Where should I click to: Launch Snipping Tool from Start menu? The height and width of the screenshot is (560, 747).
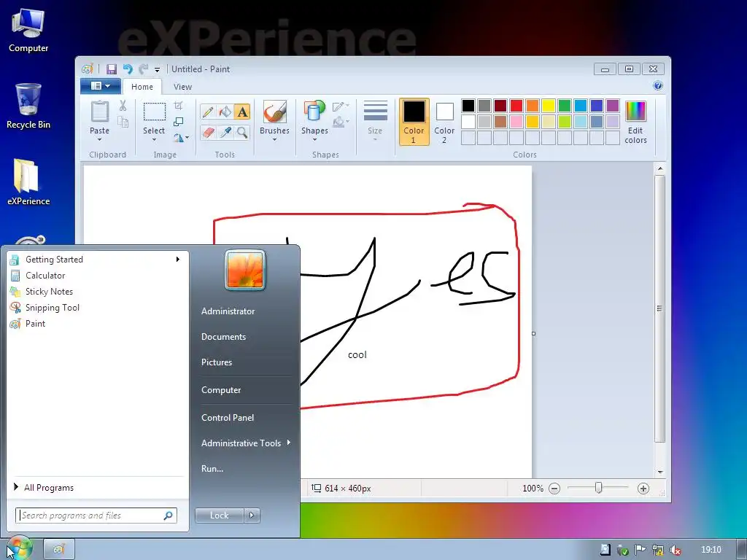pos(98,308)
